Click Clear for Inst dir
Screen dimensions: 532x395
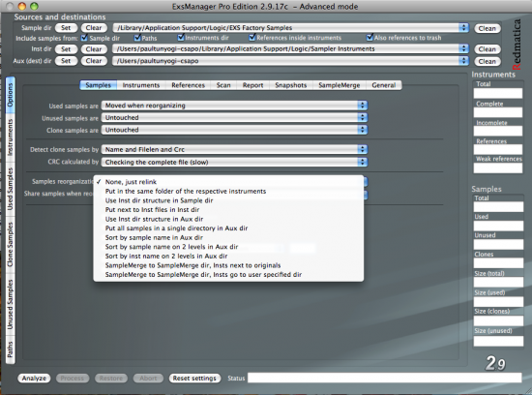click(94, 49)
